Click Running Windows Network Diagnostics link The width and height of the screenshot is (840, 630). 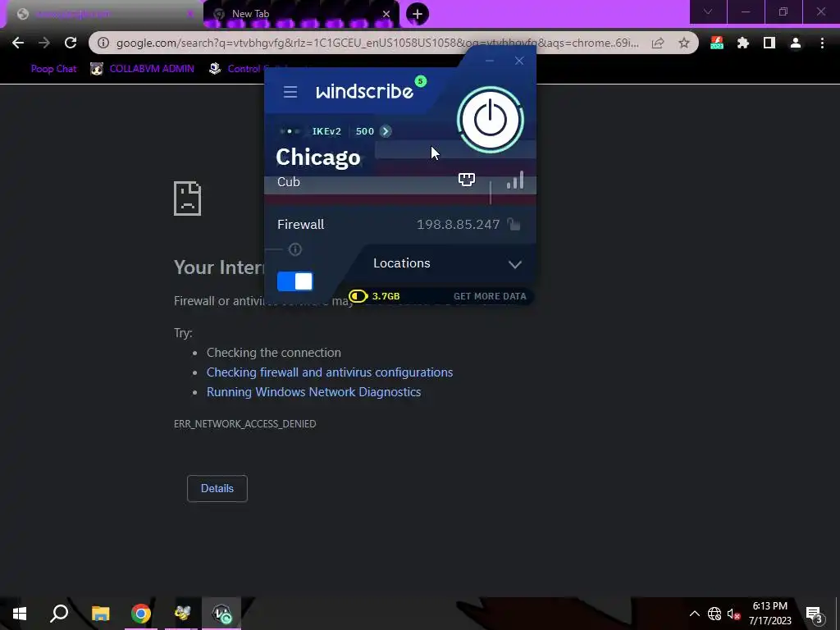tap(313, 392)
